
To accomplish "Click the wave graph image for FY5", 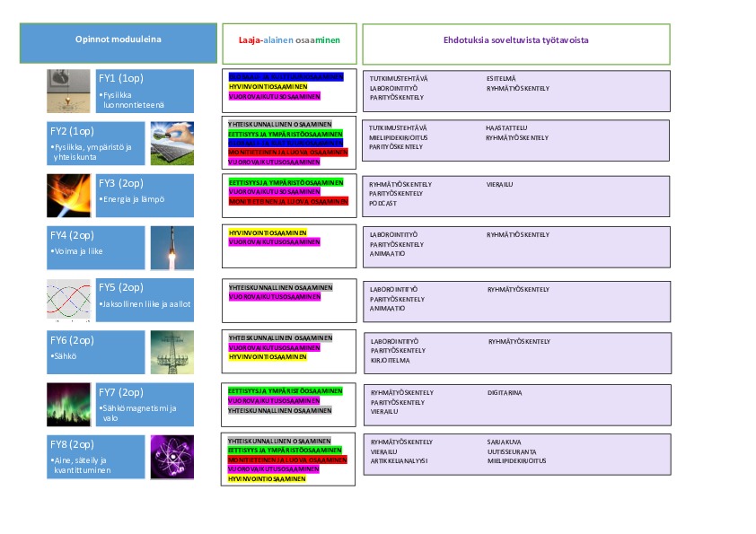I will [x=69, y=300].
